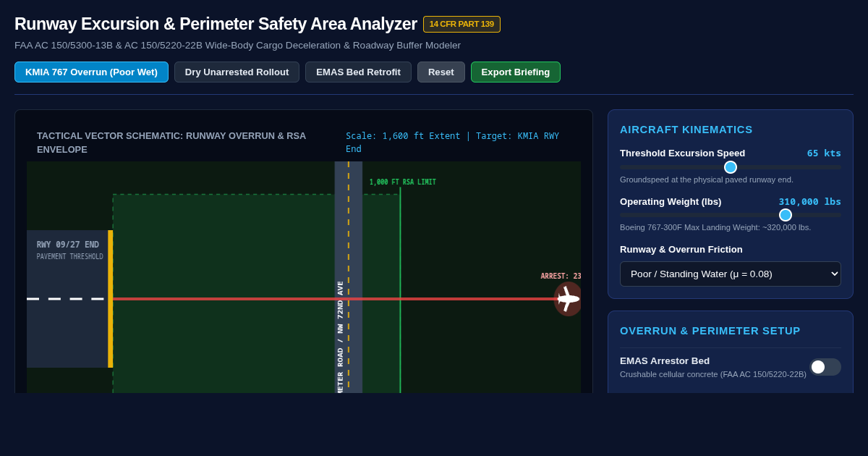Click the 14 CFR PART 139 badge
Viewport: 868px width, 456px height.
coord(461,24)
